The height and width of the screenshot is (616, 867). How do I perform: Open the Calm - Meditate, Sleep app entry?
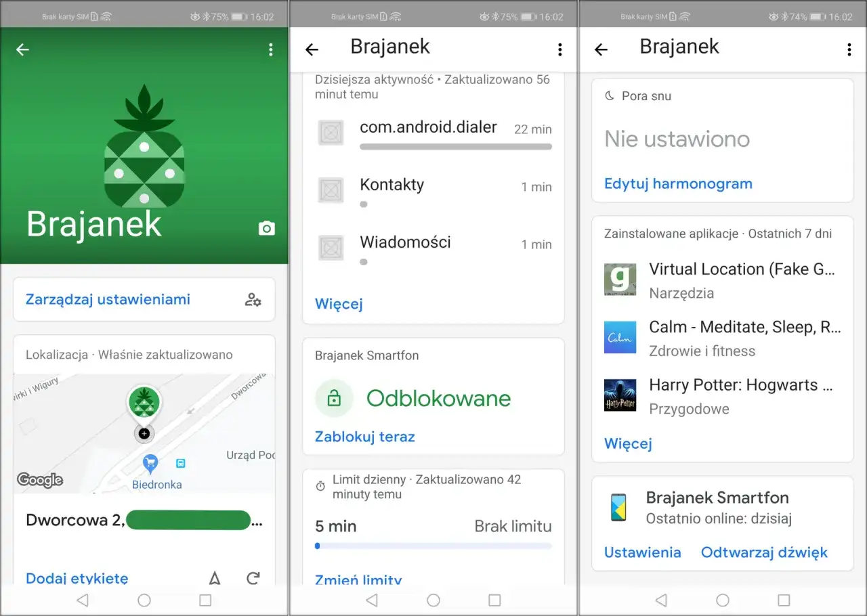722,338
